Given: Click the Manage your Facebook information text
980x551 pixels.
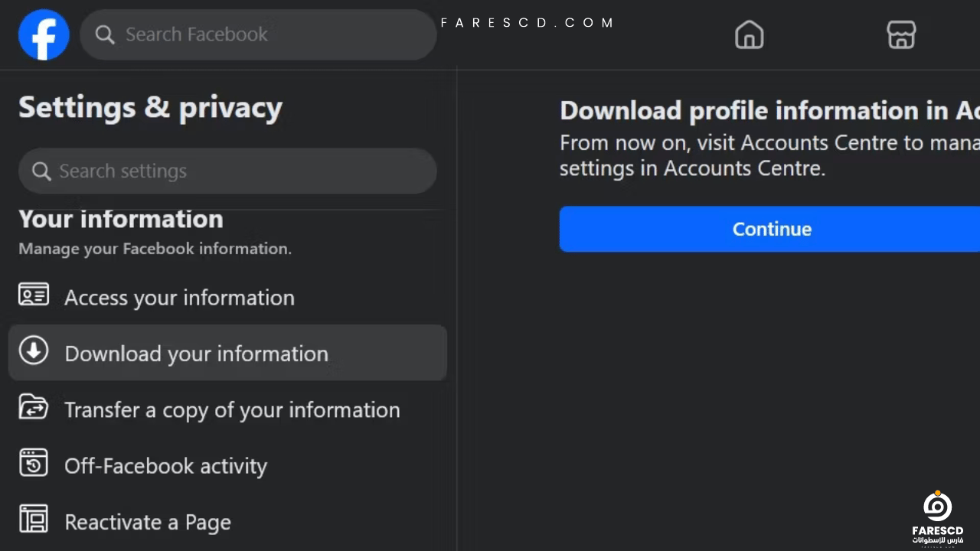Looking at the screenshot, I should pyautogui.click(x=155, y=249).
